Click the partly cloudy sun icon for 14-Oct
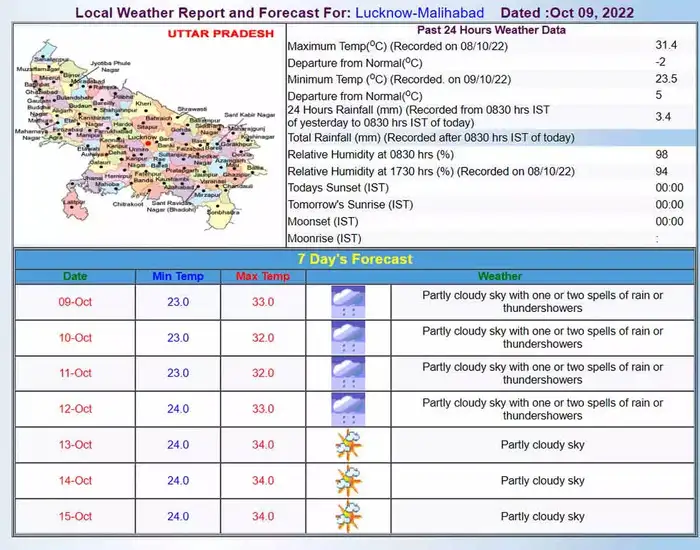Viewport: 700px width, 550px height. pos(348,481)
